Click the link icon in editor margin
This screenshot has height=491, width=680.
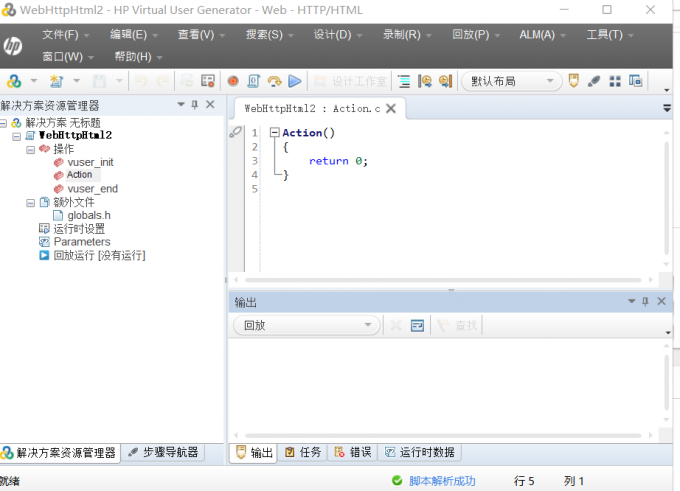tap(235, 132)
